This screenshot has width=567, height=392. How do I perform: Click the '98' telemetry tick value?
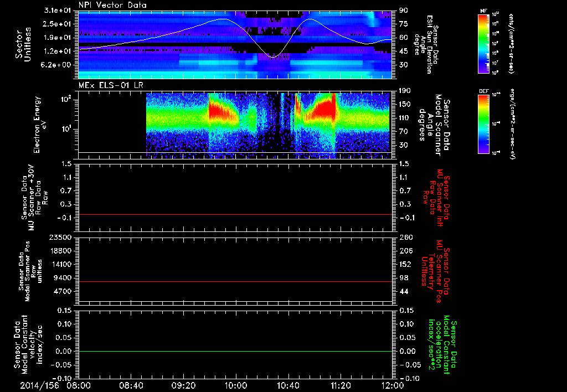click(x=404, y=278)
